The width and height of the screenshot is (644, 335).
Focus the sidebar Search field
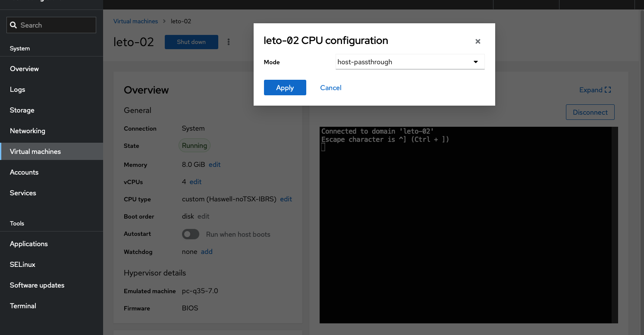[x=56, y=25]
